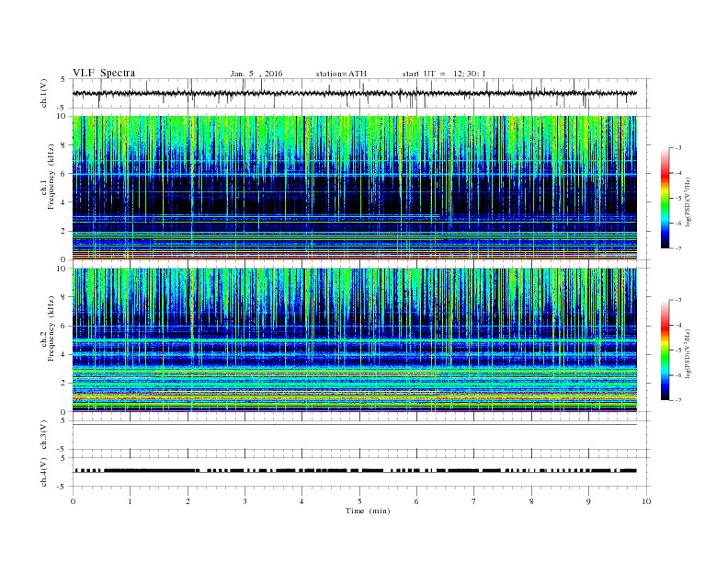The image size is (728, 563).
Task: Click the ch.2 PSD color bar
Action: pos(665,350)
